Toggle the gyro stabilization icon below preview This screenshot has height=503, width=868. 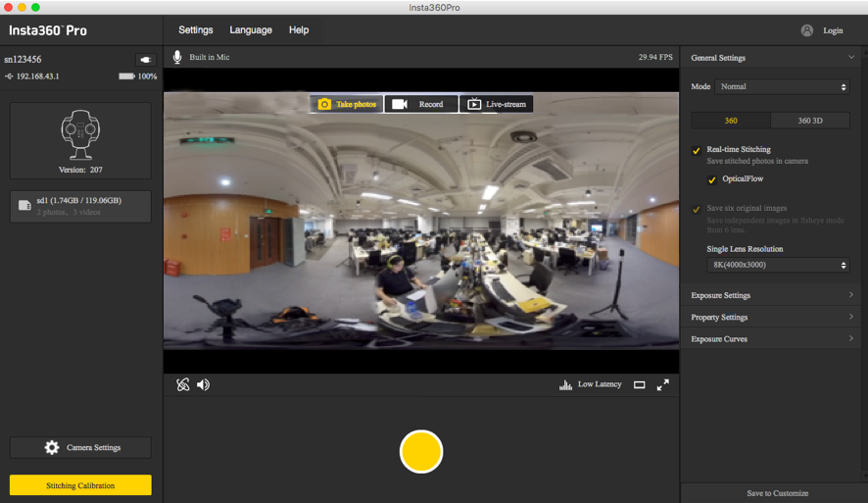(x=182, y=384)
